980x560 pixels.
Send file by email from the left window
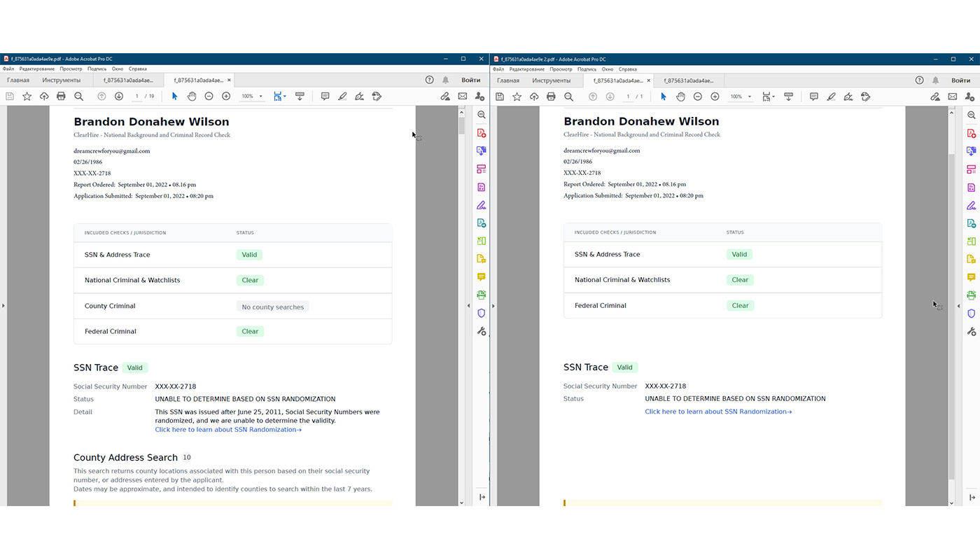point(463,97)
